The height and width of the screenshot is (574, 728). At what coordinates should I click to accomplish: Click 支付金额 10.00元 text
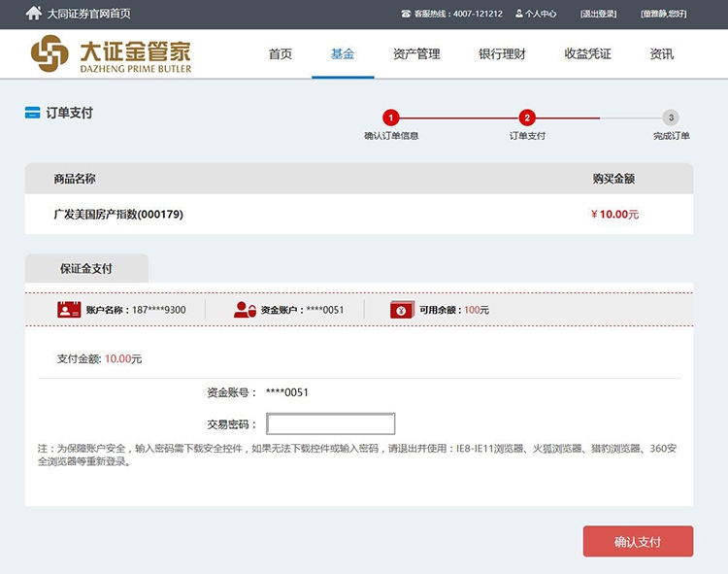click(x=99, y=359)
